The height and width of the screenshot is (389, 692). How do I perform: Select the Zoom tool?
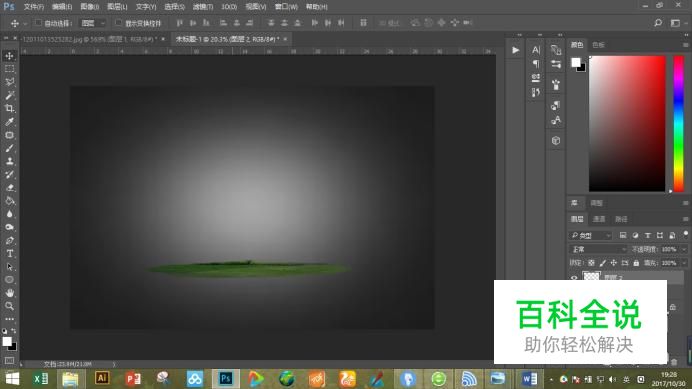click(9, 306)
